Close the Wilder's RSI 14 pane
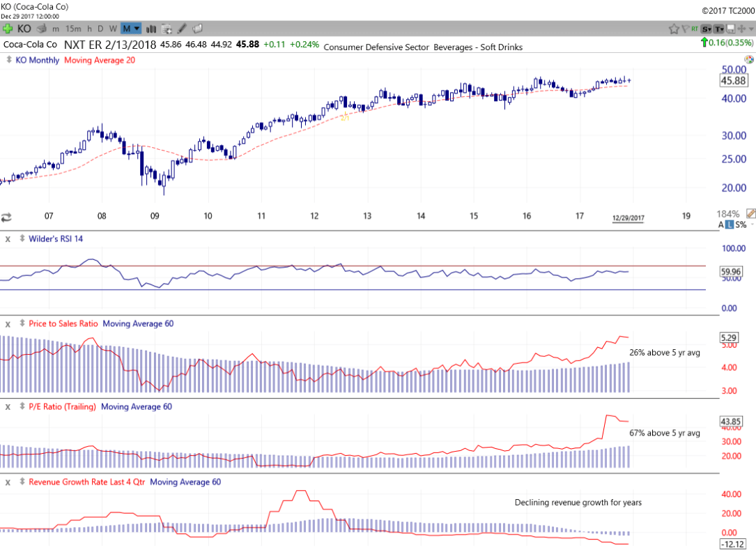The image size is (756, 550). (8, 238)
